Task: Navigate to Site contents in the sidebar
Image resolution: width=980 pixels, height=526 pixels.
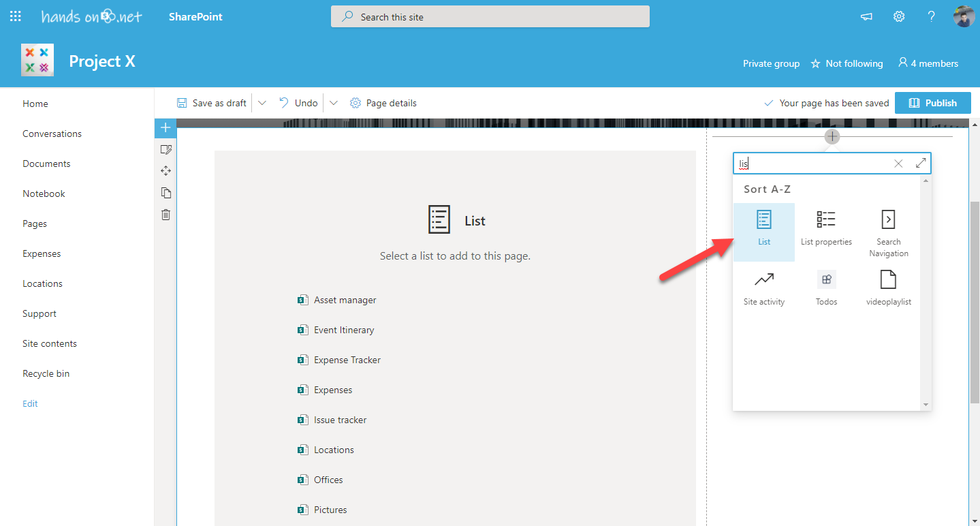Action: coord(49,343)
